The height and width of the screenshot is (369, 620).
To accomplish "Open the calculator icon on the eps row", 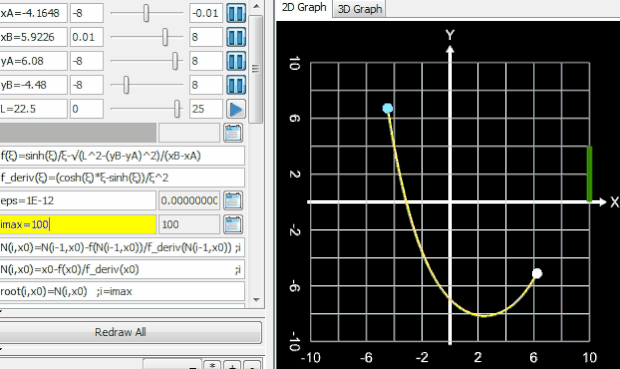I will click(x=233, y=201).
